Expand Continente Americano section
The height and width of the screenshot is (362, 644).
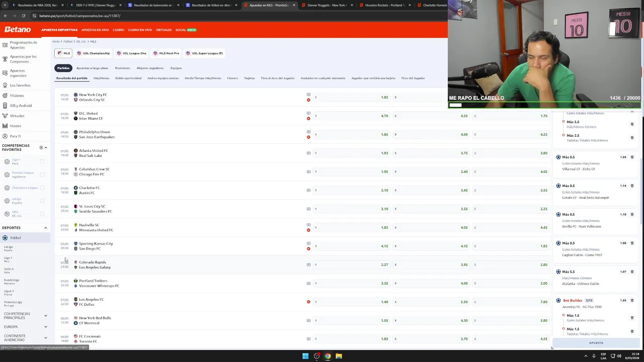coord(45,338)
